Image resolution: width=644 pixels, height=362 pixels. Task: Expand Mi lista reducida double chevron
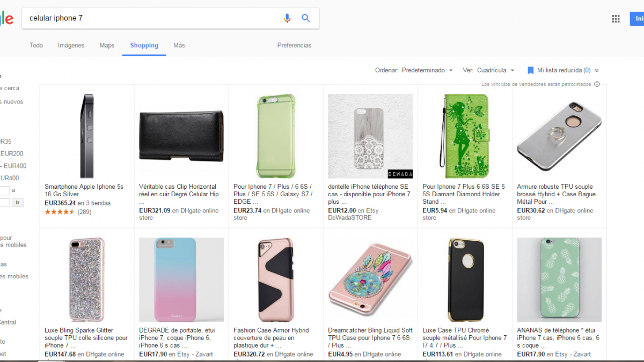[x=597, y=70]
